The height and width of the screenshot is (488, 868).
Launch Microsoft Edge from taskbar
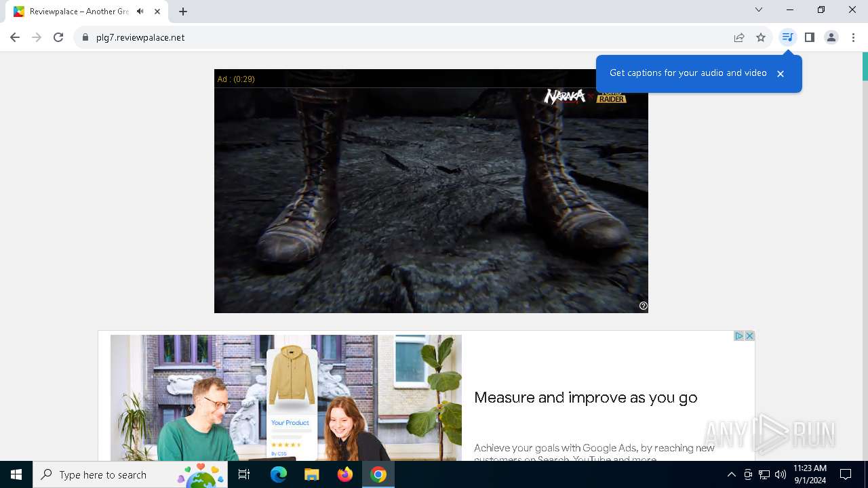coord(279,474)
